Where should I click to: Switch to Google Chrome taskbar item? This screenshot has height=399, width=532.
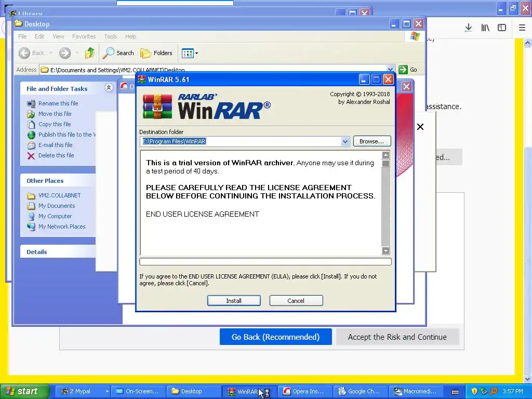coord(360,391)
